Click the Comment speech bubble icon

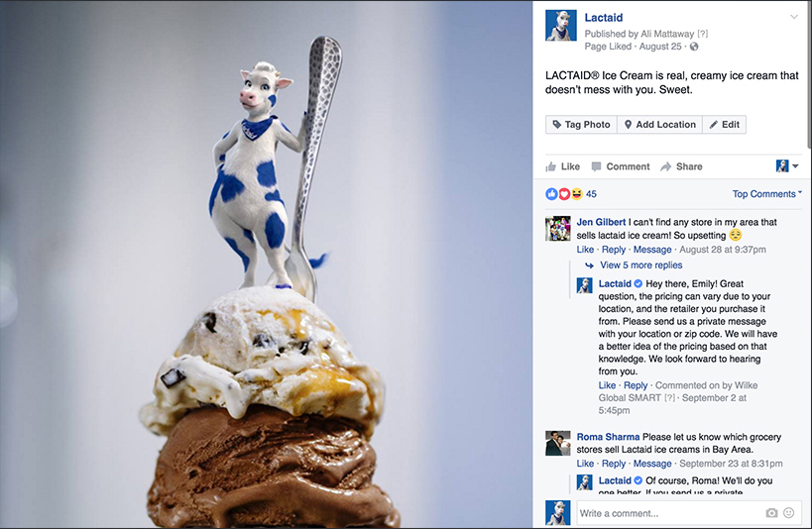click(596, 166)
